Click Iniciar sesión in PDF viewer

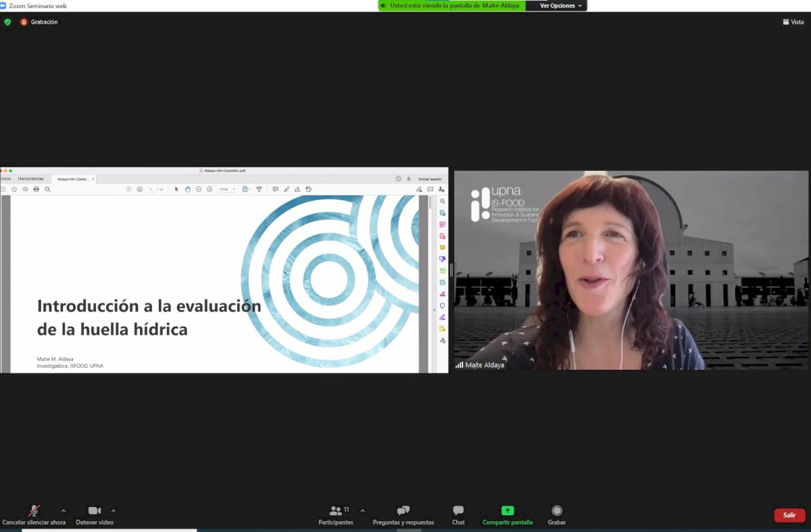point(430,178)
